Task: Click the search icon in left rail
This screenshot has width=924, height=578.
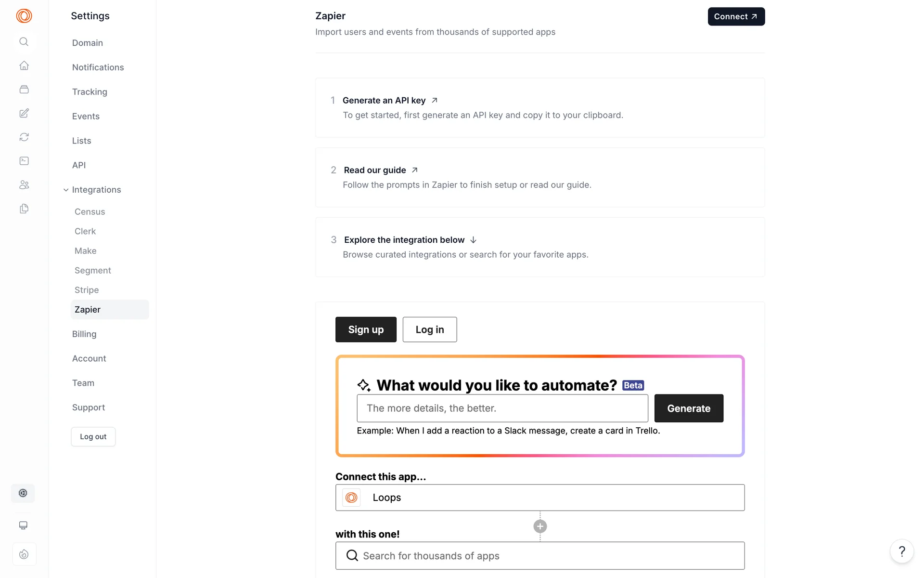Action: (24, 42)
